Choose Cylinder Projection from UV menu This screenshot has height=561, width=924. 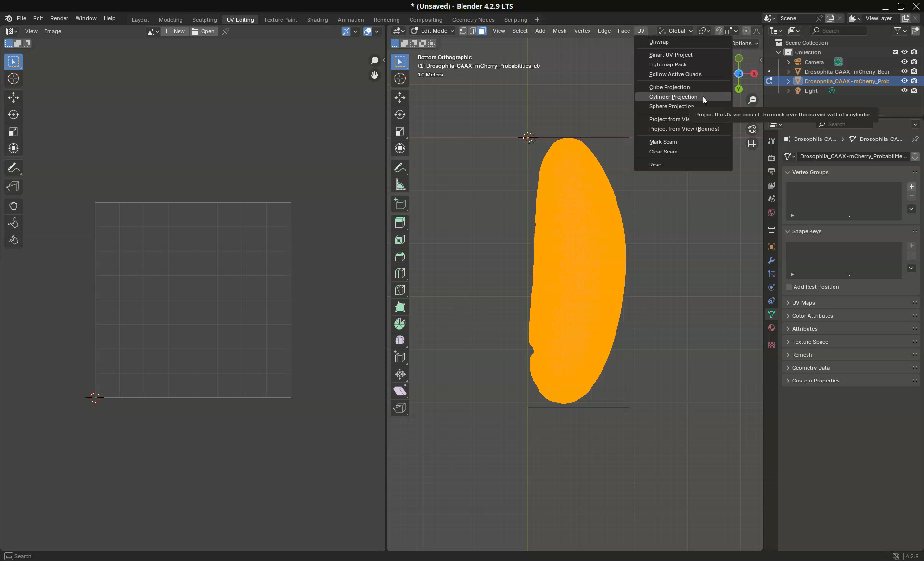673,97
